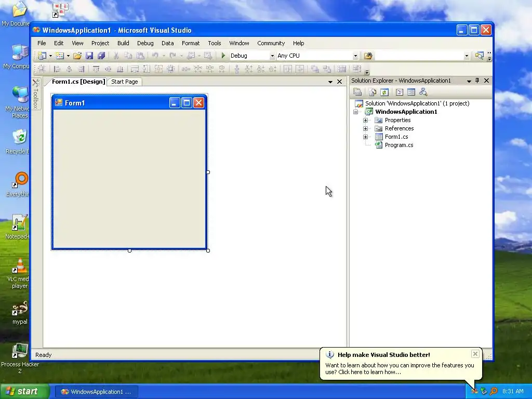The image size is (532, 399).
Task: Click Properties icon in Solution Explorer toolbar
Action: coord(357,92)
